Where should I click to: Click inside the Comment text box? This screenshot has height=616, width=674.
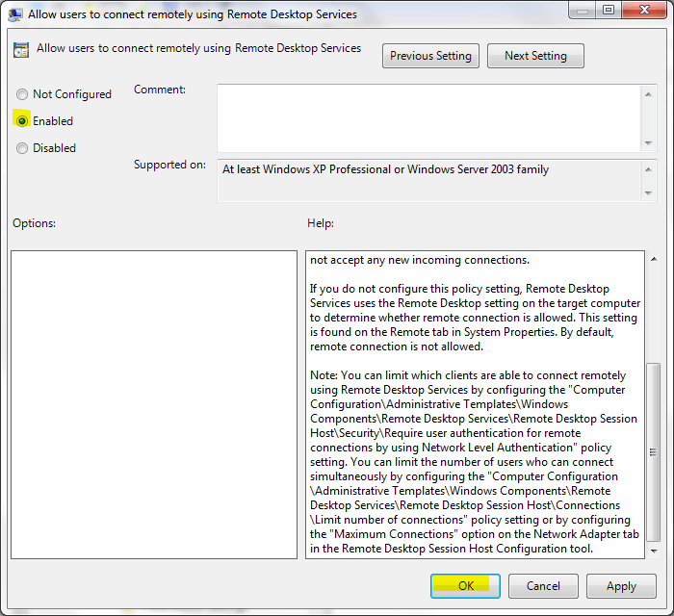(428, 118)
